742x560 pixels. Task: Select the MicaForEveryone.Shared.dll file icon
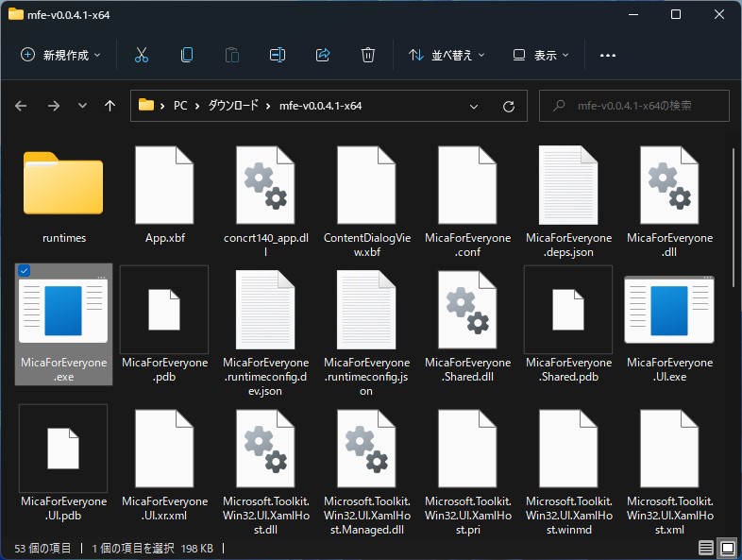(x=467, y=310)
